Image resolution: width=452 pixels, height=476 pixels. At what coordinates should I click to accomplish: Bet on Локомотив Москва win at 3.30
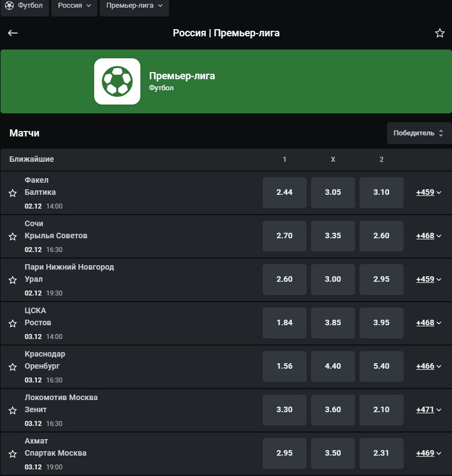click(284, 410)
